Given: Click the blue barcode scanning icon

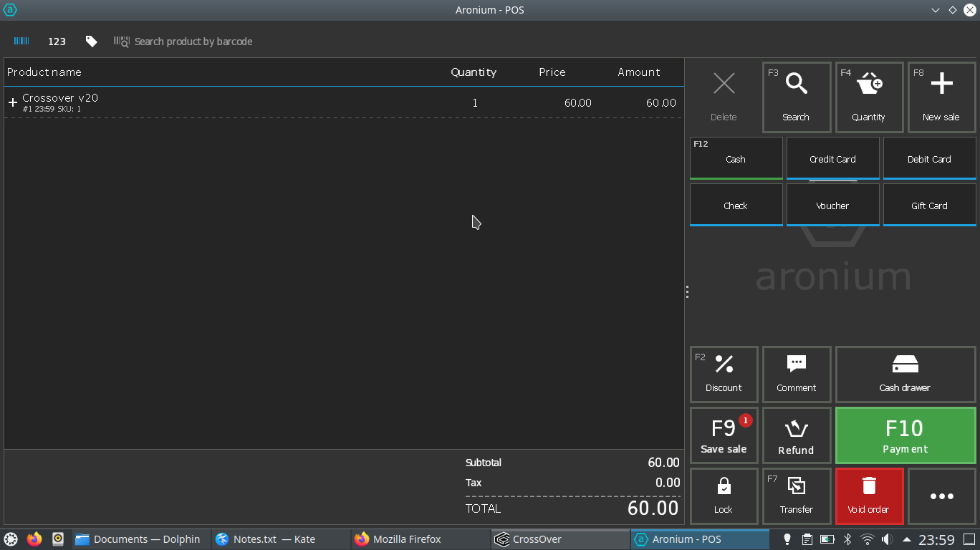Looking at the screenshot, I should [x=21, y=41].
